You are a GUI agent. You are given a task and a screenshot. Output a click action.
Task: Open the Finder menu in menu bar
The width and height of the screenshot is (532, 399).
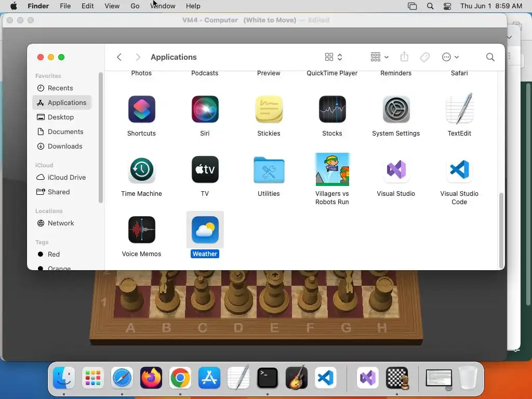(x=38, y=6)
